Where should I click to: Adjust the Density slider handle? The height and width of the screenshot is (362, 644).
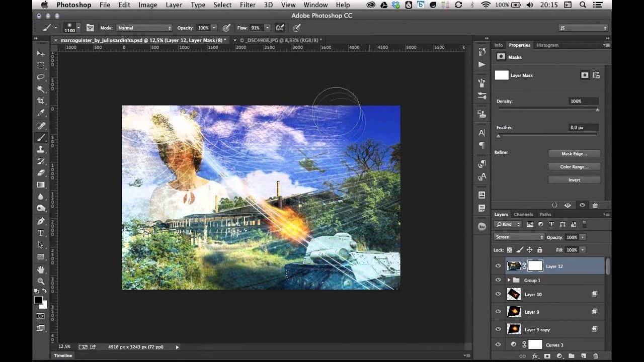pyautogui.click(x=597, y=110)
